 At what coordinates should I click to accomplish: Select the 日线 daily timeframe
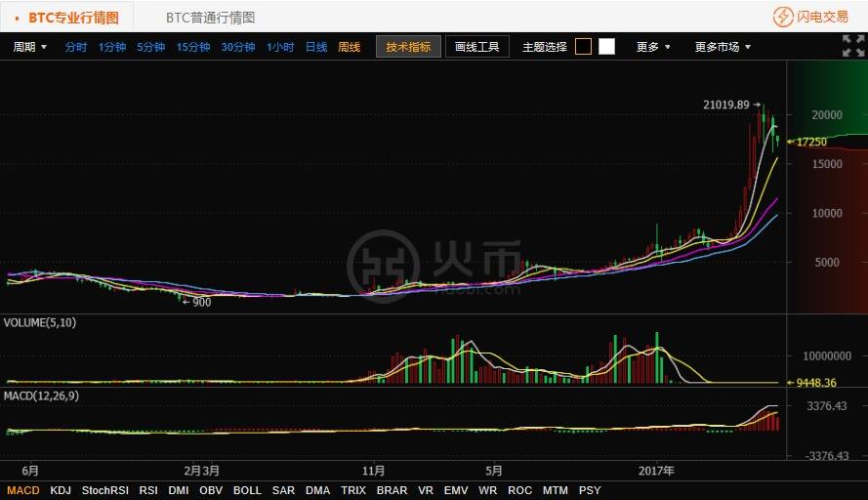click(316, 47)
